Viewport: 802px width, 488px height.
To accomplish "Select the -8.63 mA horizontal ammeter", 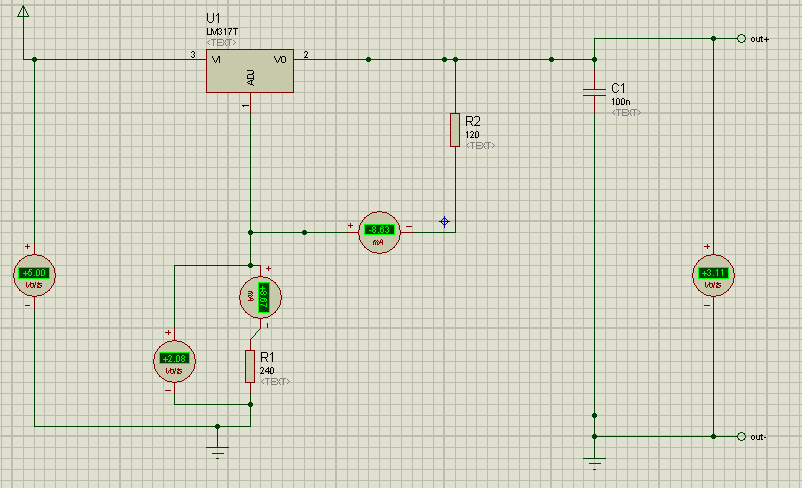I will 379,232.
